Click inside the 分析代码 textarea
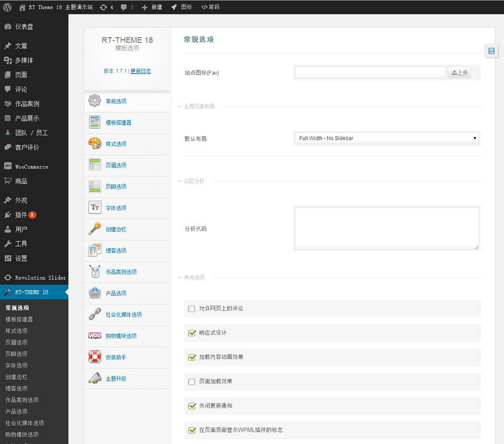504x444 pixels. tap(387, 229)
